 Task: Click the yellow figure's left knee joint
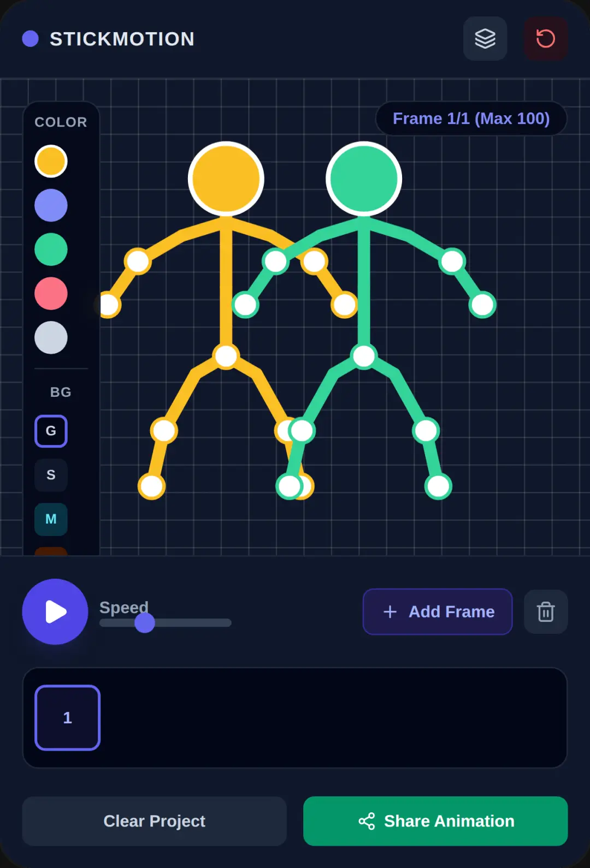pos(164,430)
